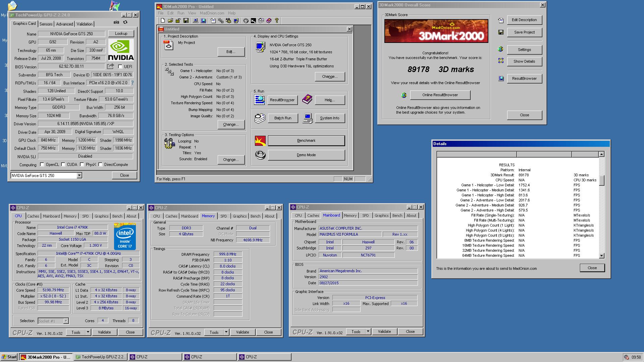Click Show Details icon in Overall Score
The height and width of the screenshot is (362, 644).
click(x=501, y=61)
